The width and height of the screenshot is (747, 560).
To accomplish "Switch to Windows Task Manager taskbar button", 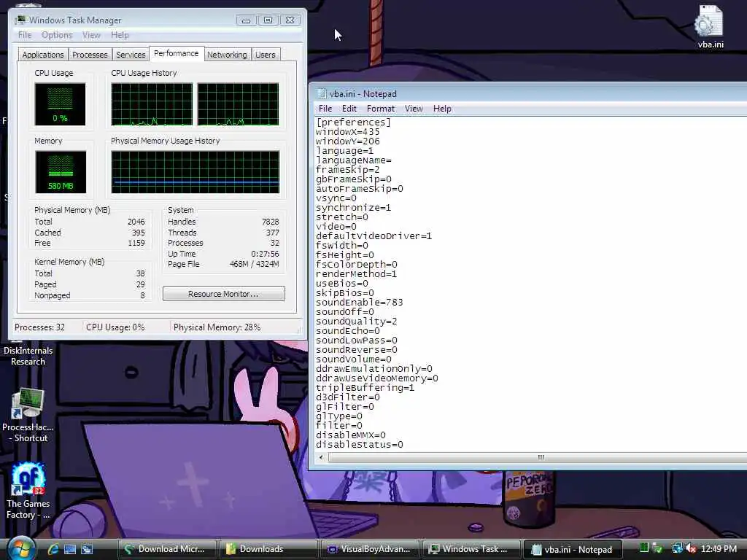I will pyautogui.click(x=471, y=549).
